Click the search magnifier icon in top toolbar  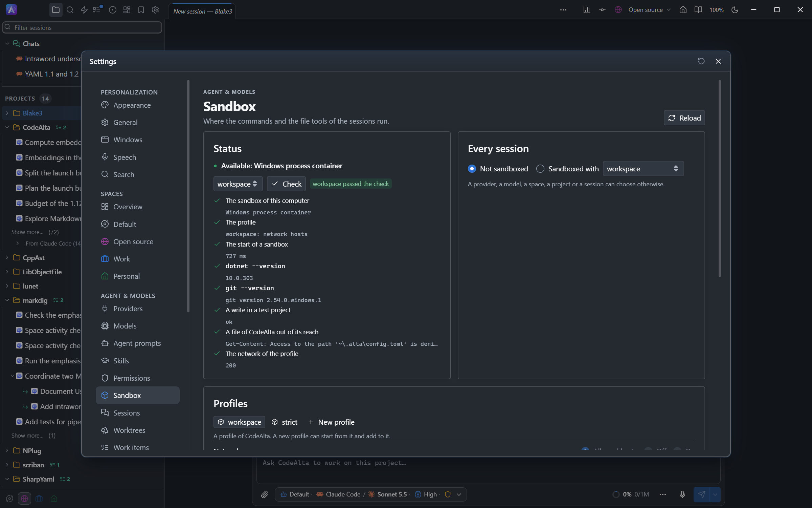click(x=70, y=10)
